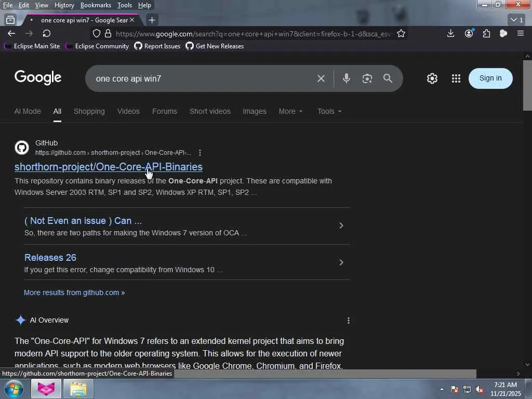This screenshot has height=399, width=532.
Task: Open the Firefox View icon at the tab strip's left
Action: tap(10, 20)
